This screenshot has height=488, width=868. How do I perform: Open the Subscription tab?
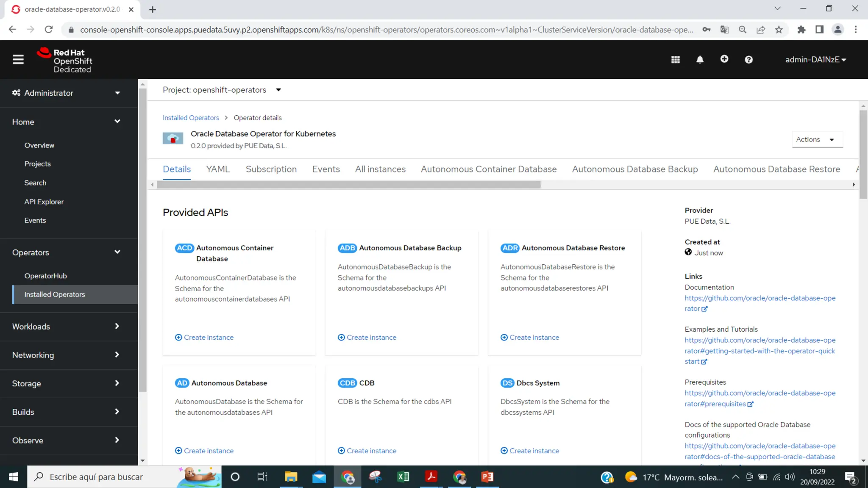pos(271,169)
